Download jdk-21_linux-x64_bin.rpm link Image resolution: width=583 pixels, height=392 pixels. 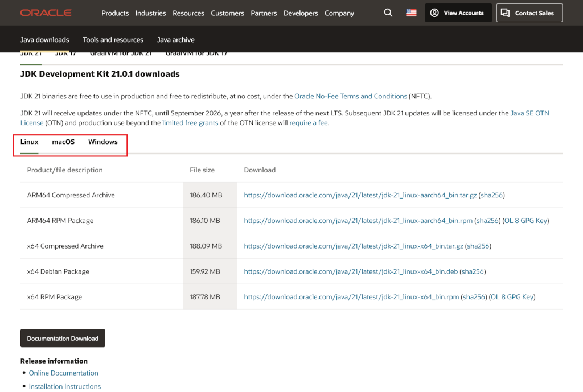tap(351, 297)
